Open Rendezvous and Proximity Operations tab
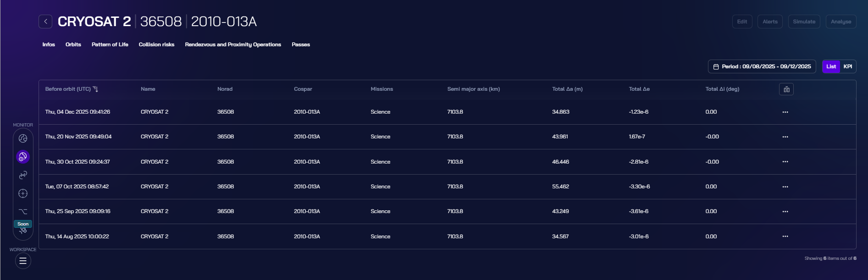 [x=233, y=44]
